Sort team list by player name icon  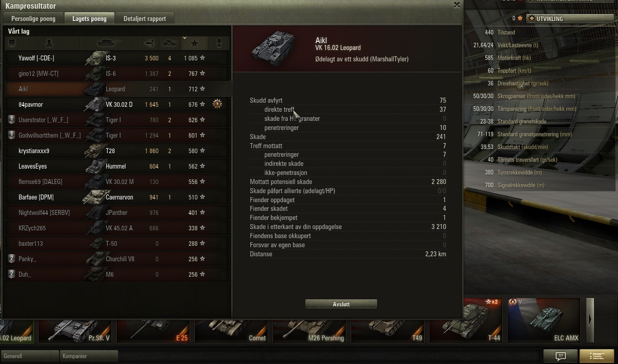point(49,43)
